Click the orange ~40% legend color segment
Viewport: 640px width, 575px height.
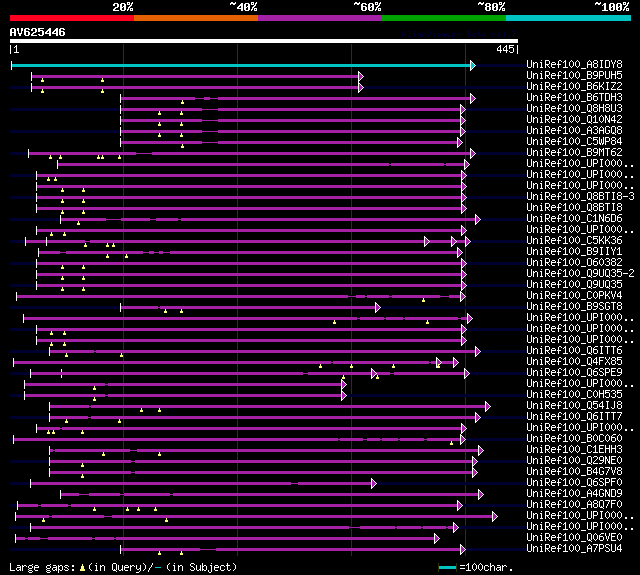[x=196, y=18]
